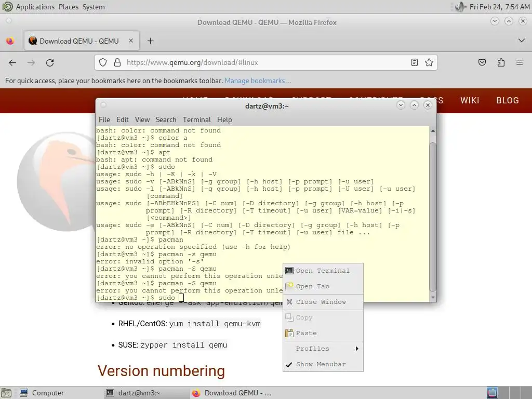Minimize the Firefox window
Viewport: 532px width, 399px height.
[x=495, y=21]
